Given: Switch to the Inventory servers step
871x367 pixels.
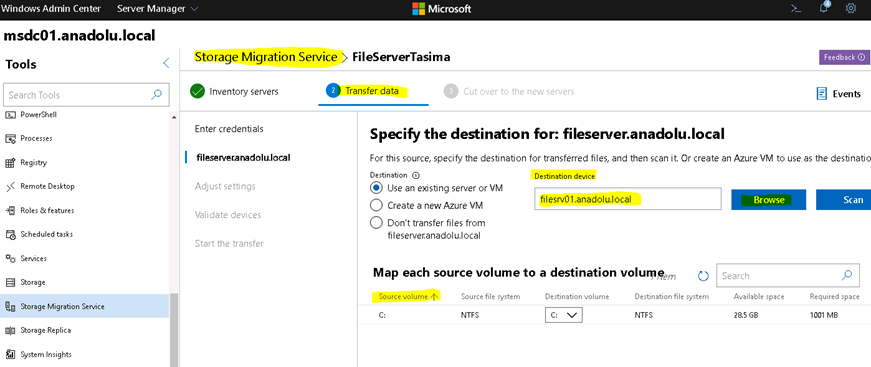Looking at the screenshot, I should click(234, 91).
